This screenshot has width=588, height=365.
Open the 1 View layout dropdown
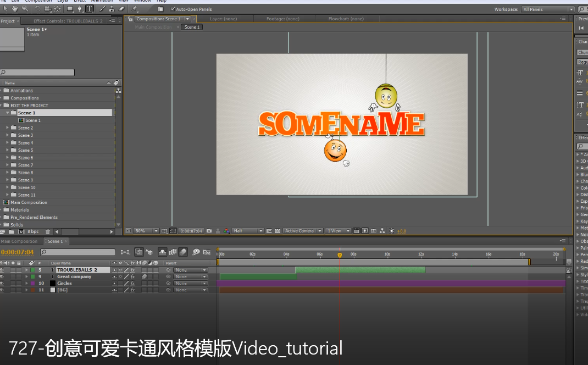338,231
